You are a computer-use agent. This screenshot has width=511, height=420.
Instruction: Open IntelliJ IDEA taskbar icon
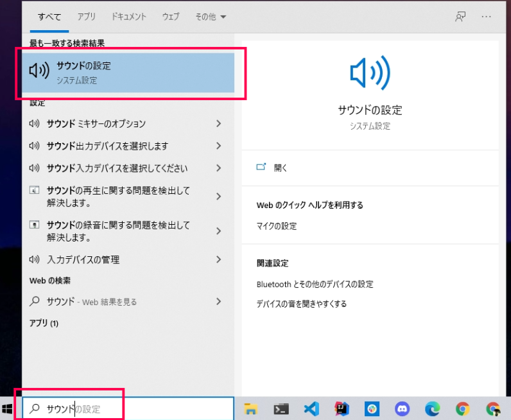342,409
